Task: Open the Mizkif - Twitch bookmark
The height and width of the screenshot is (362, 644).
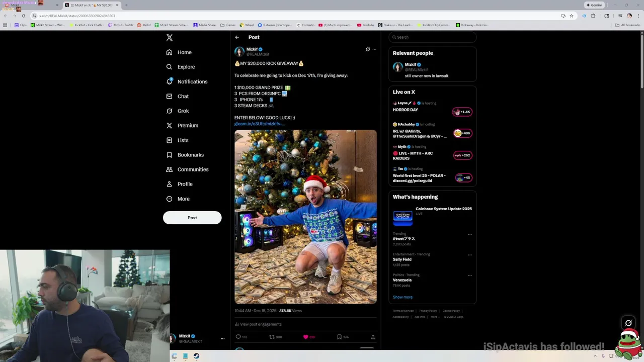Action: tap(121, 25)
